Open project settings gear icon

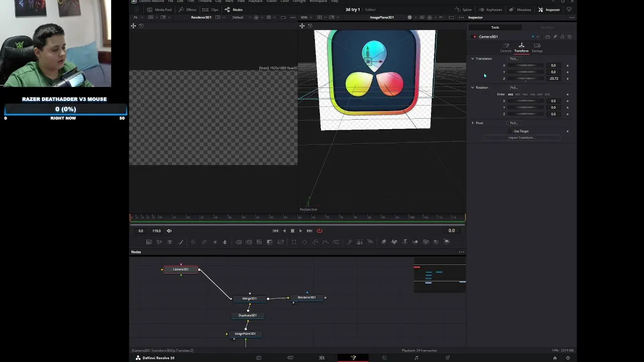click(x=568, y=358)
